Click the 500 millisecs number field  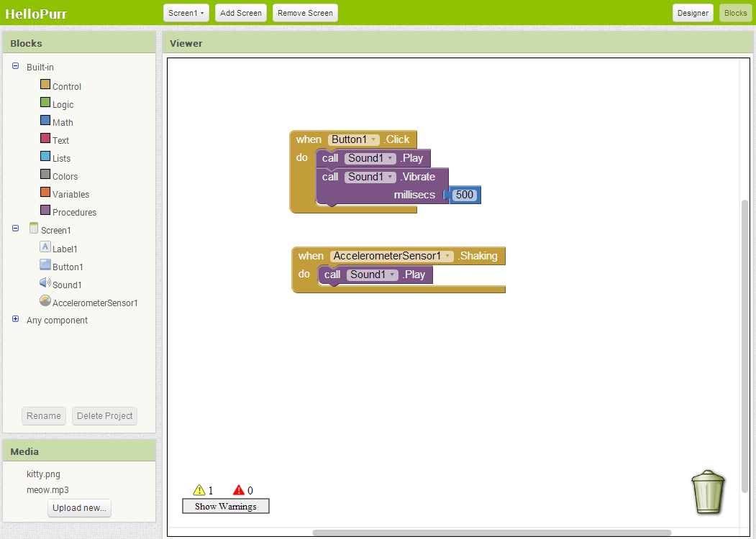[x=465, y=195]
